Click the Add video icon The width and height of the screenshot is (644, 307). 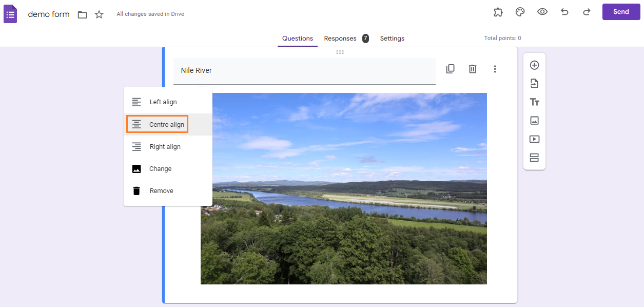click(534, 139)
